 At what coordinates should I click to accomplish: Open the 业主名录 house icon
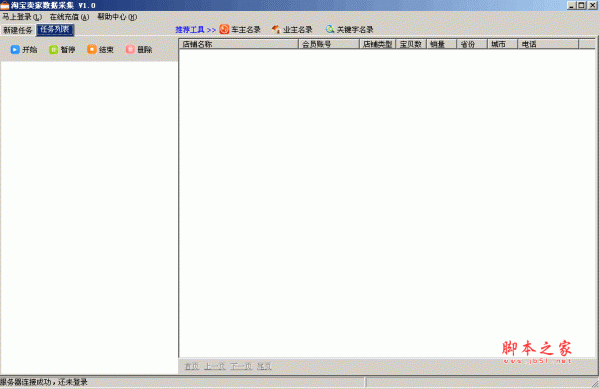tap(276, 29)
